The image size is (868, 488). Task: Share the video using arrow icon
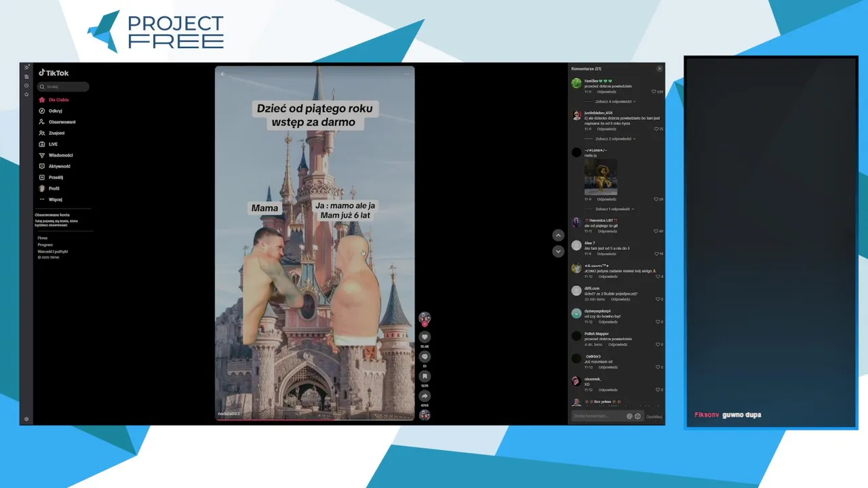pos(425,396)
